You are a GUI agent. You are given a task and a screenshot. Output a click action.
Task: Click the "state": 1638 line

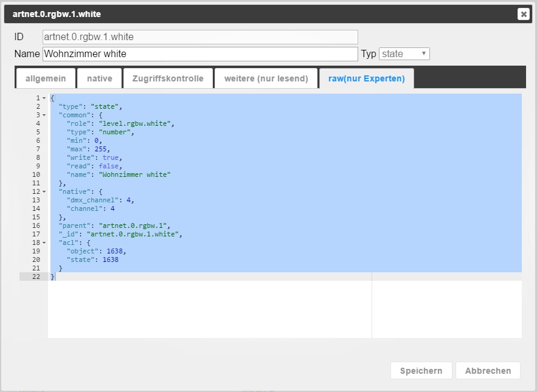pos(93,260)
